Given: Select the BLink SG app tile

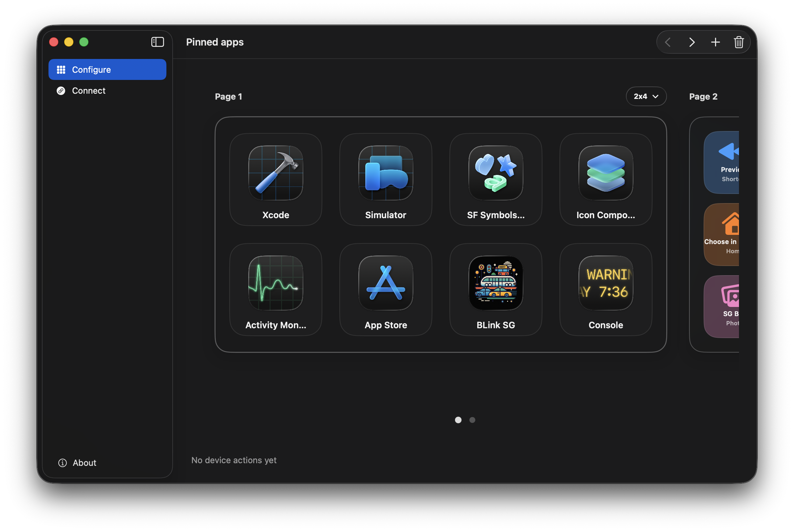Looking at the screenshot, I should (x=496, y=289).
